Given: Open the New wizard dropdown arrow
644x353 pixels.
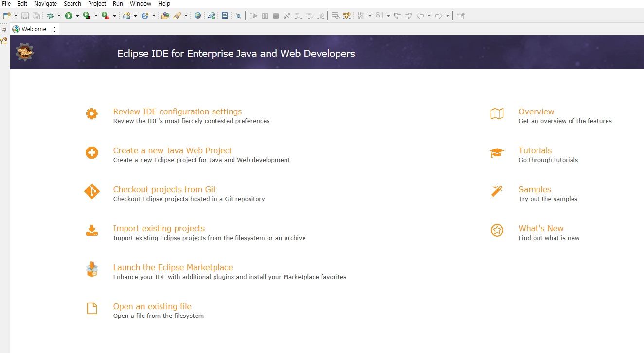Looking at the screenshot, I should 16,16.
